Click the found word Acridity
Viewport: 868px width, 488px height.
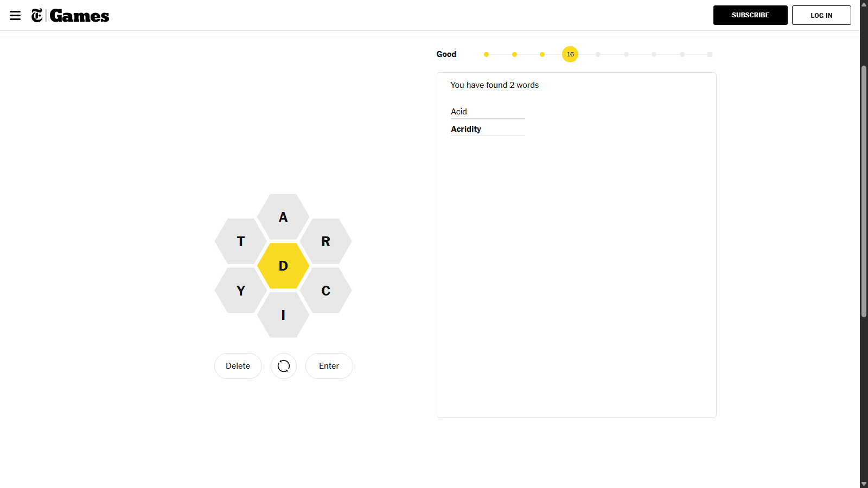click(x=466, y=129)
